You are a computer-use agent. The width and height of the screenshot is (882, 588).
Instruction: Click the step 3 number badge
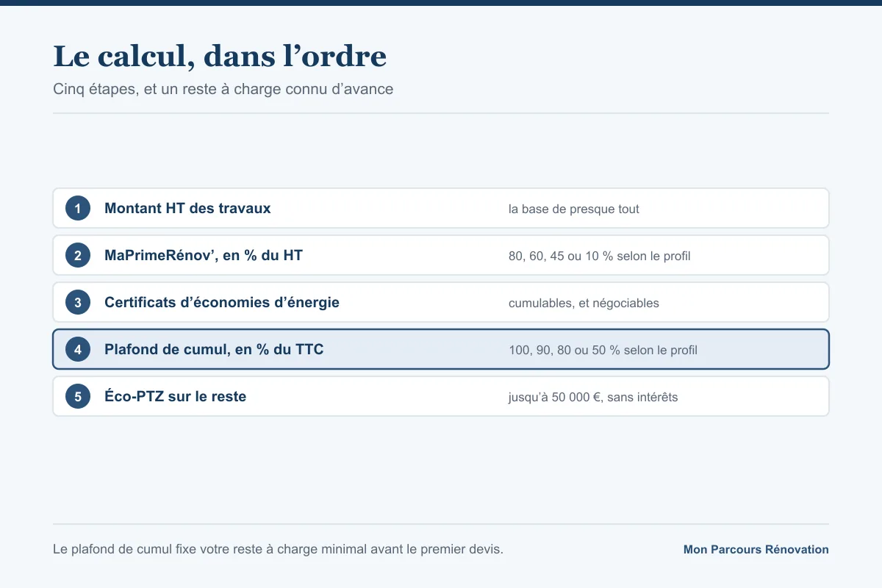[x=78, y=302]
